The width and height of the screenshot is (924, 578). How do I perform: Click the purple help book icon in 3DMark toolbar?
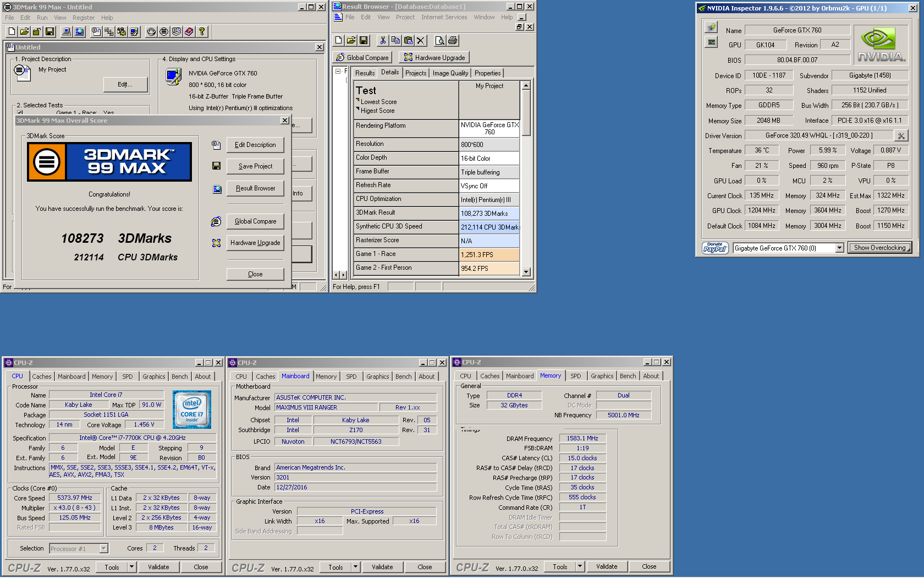click(x=189, y=31)
